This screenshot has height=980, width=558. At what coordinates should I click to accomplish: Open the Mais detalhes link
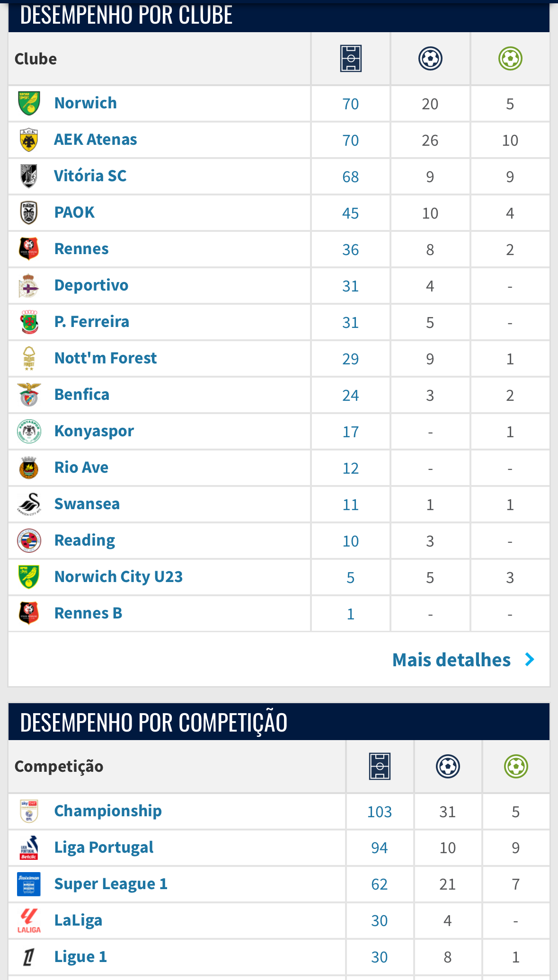[x=452, y=660]
